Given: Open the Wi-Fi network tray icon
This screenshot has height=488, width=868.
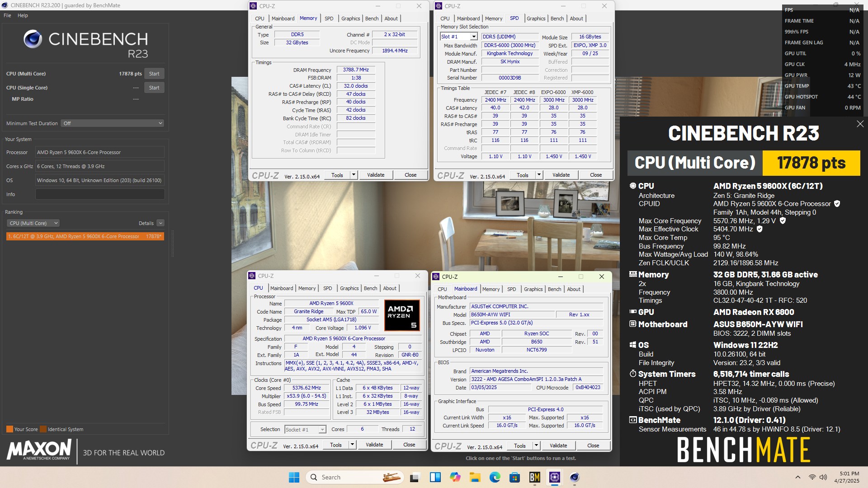Looking at the screenshot, I should point(812,477).
